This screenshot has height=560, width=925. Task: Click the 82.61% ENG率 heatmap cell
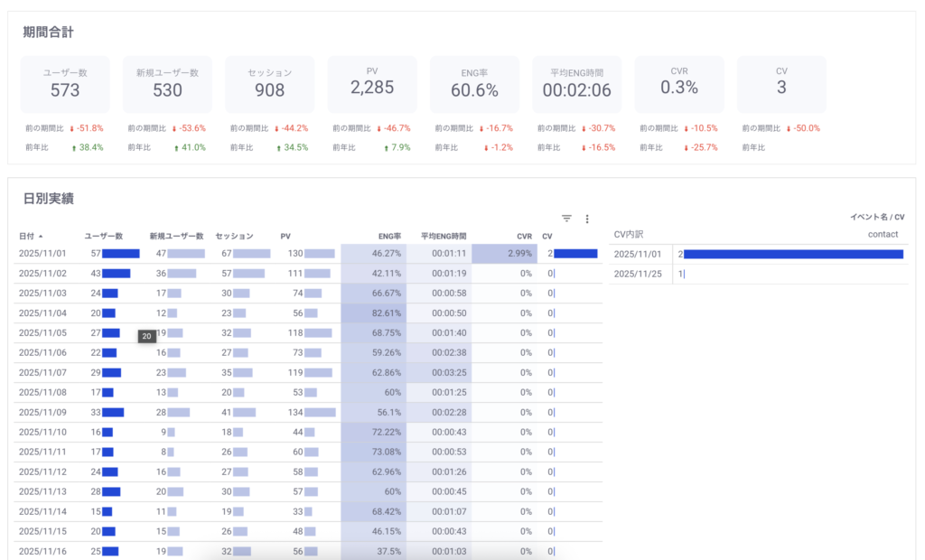click(373, 313)
